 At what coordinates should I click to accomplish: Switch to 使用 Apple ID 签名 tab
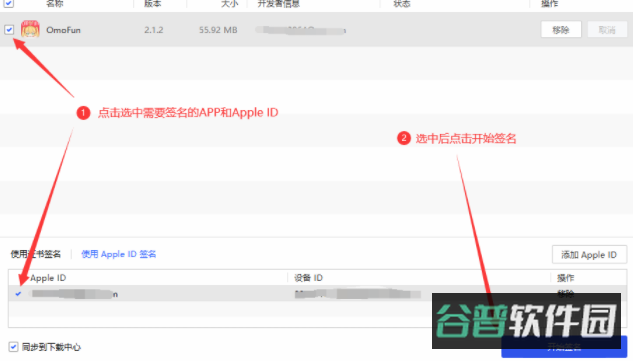click(119, 254)
